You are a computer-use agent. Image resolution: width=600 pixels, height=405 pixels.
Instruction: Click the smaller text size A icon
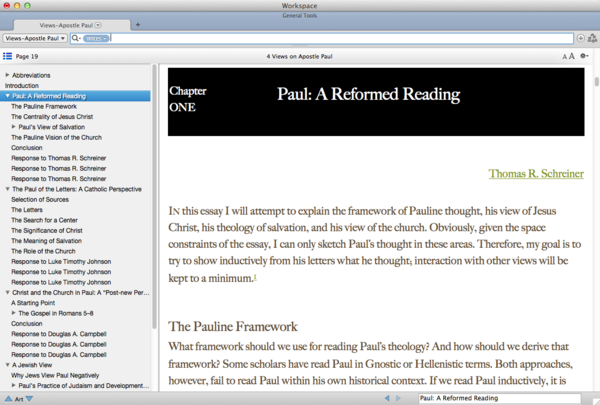tap(564, 57)
